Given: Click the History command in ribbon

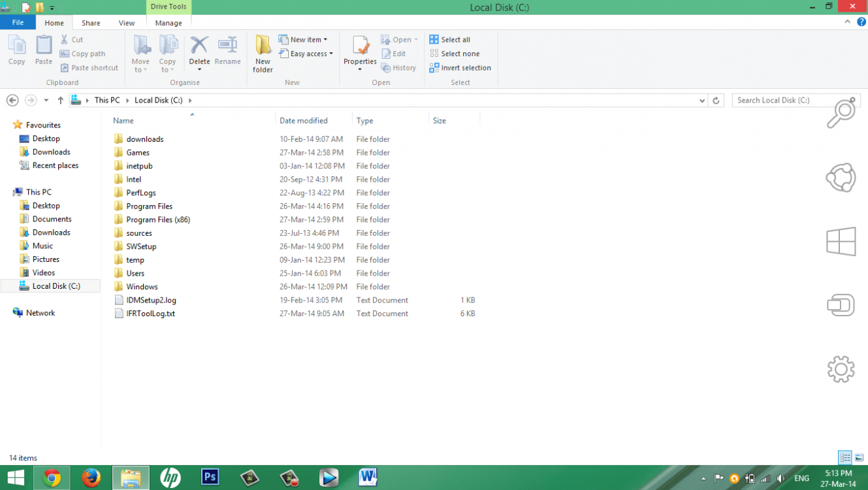Looking at the screenshot, I should [398, 68].
